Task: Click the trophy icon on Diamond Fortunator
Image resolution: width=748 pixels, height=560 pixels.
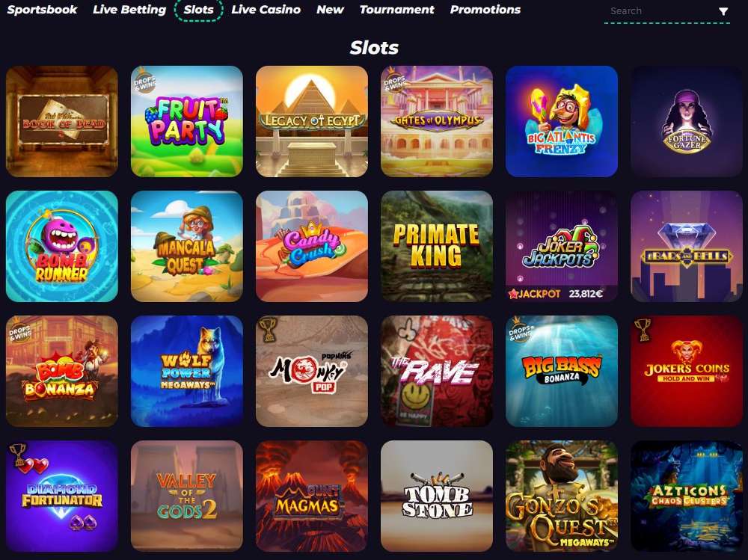Action: pos(18,454)
